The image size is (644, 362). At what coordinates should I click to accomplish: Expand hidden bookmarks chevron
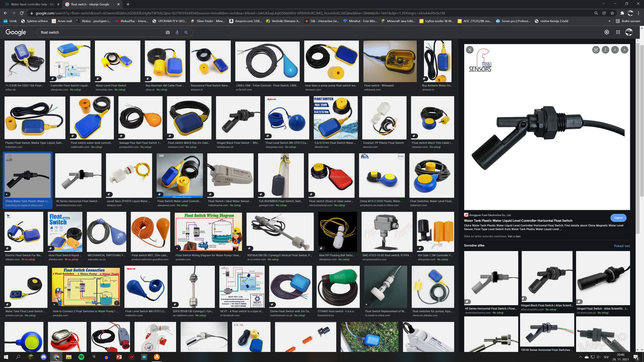click(609, 21)
